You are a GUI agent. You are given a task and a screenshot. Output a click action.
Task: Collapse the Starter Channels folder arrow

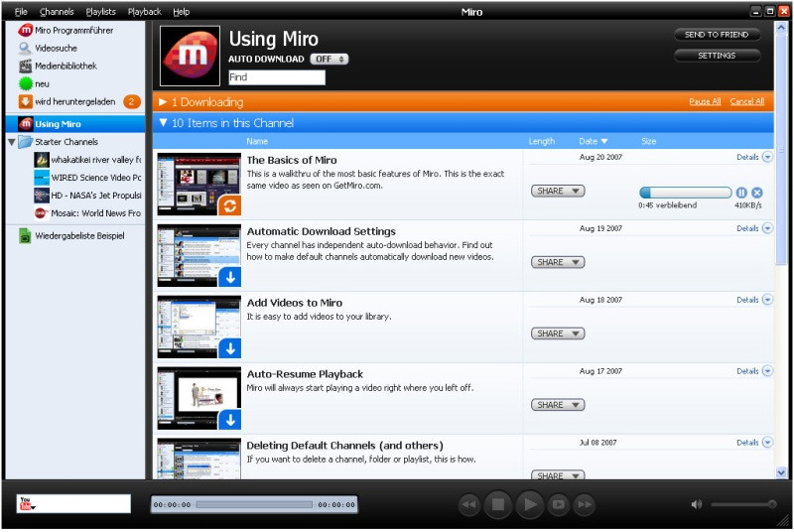tap(12, 142)
